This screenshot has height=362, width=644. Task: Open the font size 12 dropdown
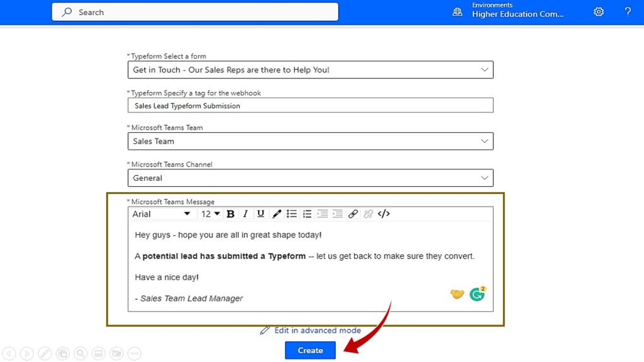[x=210, y=214]
